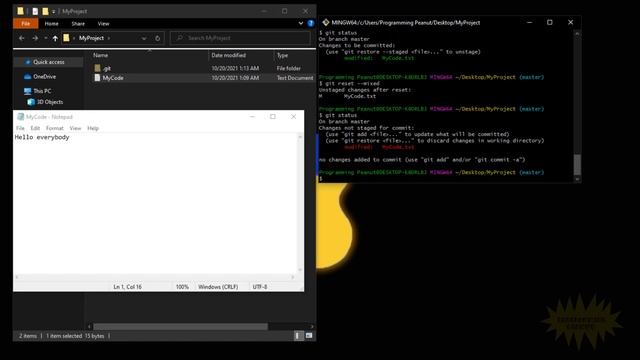Screen dimensions: 640x360
Task: Click Notepad vertical scrollbar down arrow
Action: click(300, 270)
